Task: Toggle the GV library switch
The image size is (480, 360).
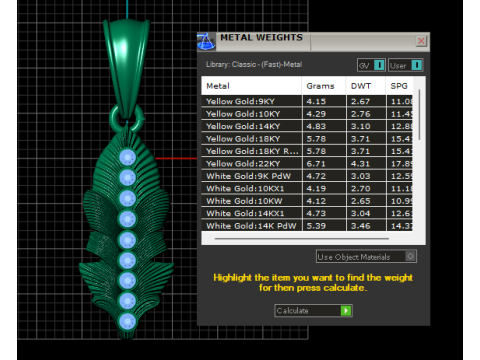Action: pyautogui.click(x=371, y=65)
